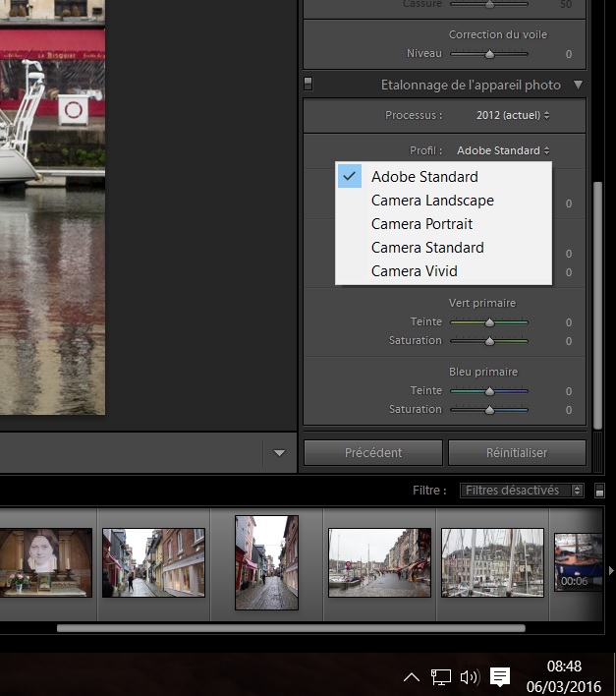Open the Filtres désactivés filter dropdown
The height and width of the screenshot is (696, 616).
pyautogui.click(x=522, y=491)
